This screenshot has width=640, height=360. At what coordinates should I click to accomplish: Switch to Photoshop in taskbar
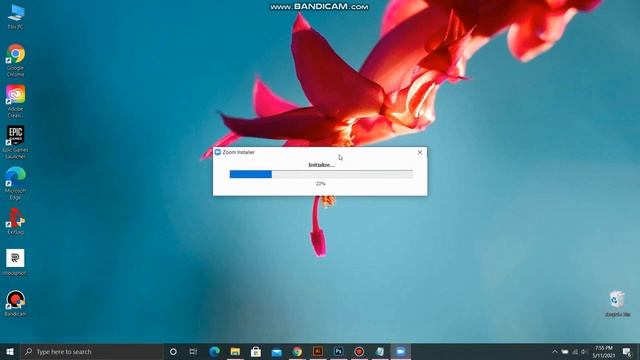pos(338,351)
